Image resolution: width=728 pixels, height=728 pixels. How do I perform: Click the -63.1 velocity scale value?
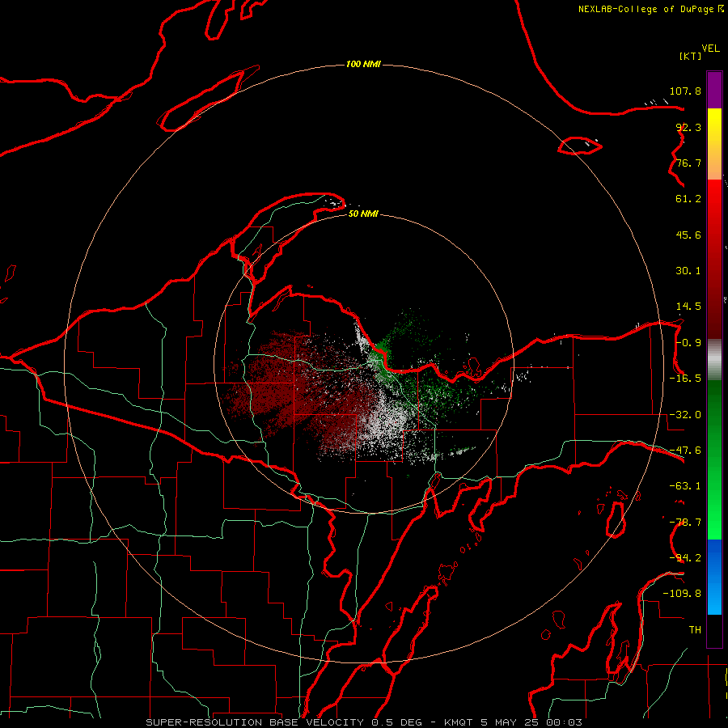click(x=685, y=486)
